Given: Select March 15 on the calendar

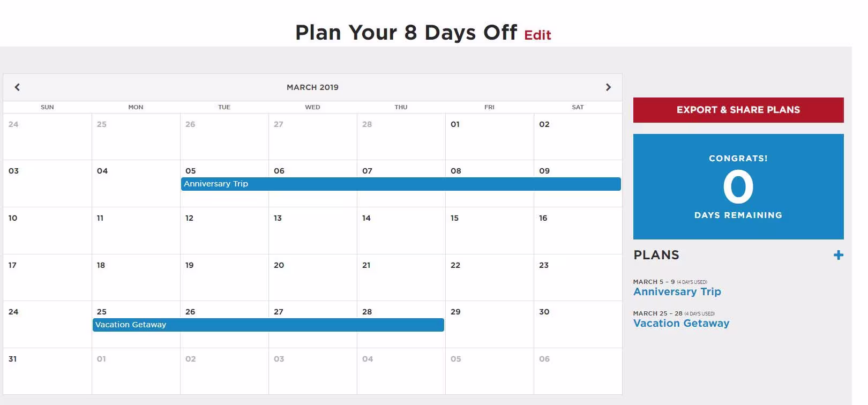Looking at the screenshot, I should coord(489,230).
